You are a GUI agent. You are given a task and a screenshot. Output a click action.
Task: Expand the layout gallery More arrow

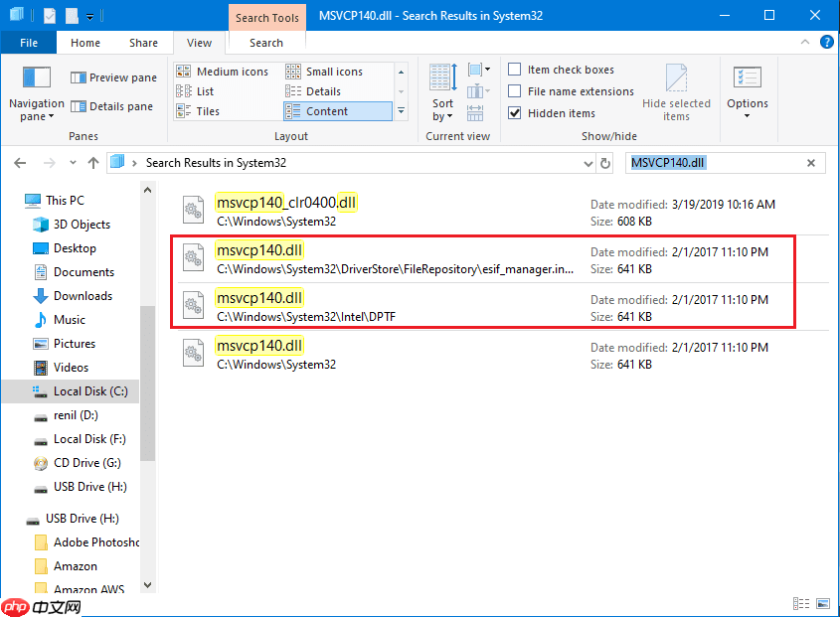pos(401,111)
